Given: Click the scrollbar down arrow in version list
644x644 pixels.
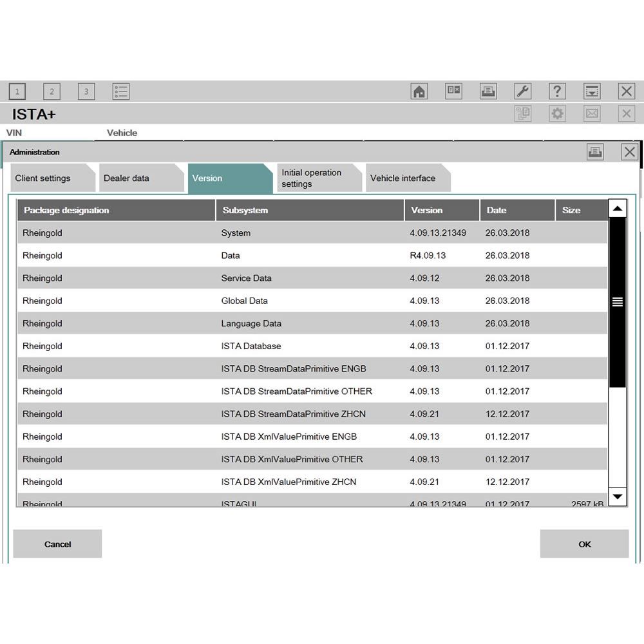Looking at the screenshot, I should click(x=618, y=496).
